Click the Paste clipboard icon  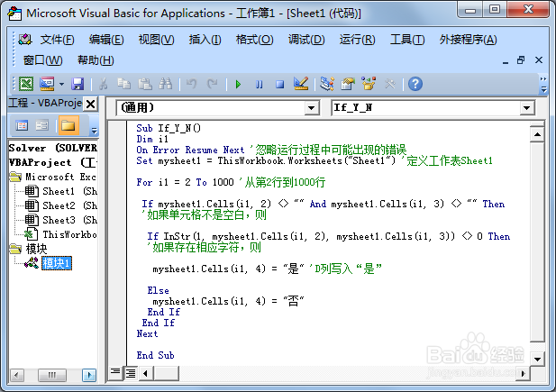[x=145, y=84]
